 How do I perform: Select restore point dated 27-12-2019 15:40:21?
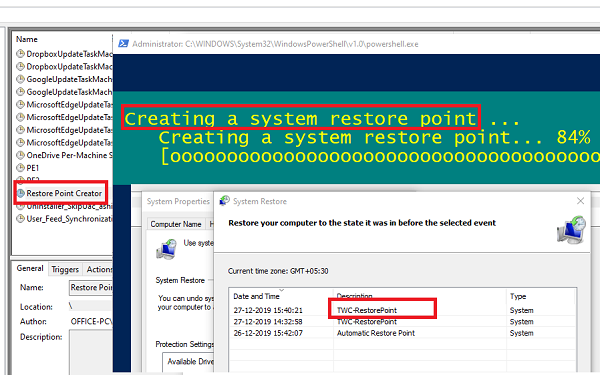click(403, 310)
